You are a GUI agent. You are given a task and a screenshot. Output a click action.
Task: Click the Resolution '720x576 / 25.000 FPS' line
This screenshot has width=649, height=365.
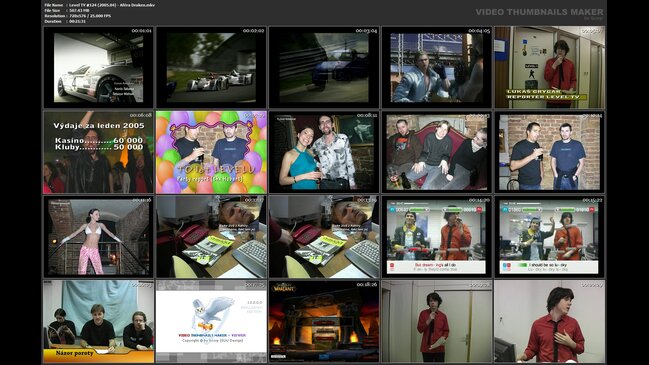coord(78,16)
